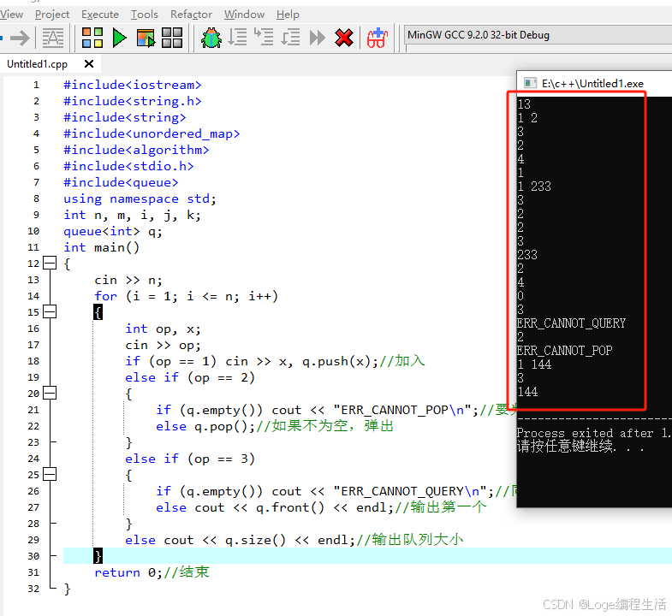Close the Untitled1.cpp tab
The image size is (672, 616).
click(89, 64)
